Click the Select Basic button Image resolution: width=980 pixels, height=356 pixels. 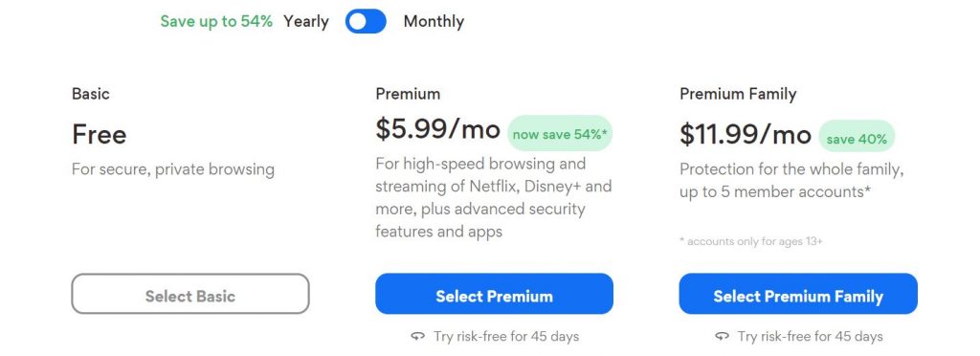[x=190, y=294]
